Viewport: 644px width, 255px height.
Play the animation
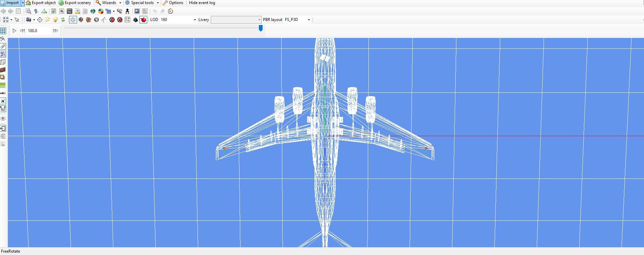click(x=14, y=30)
